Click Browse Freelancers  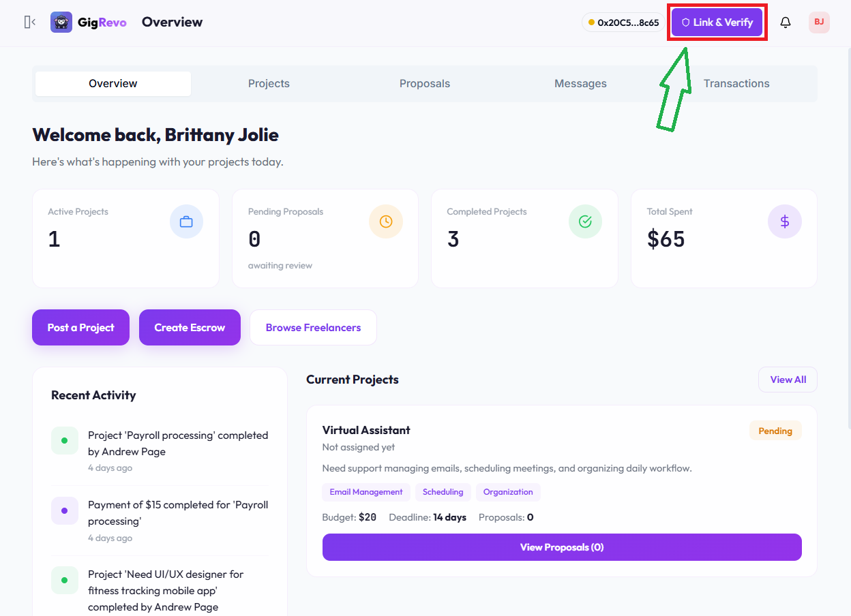click(x=313, y=327)
